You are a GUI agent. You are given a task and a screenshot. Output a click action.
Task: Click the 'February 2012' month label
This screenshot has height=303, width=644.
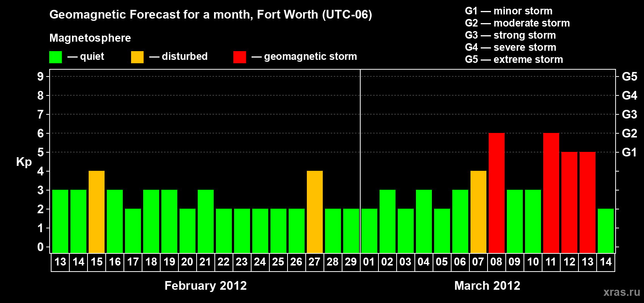click(206, 286)
